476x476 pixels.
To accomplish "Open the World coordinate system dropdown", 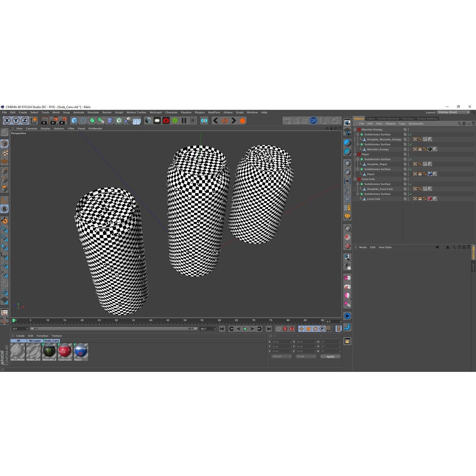I will coord(282,356).
